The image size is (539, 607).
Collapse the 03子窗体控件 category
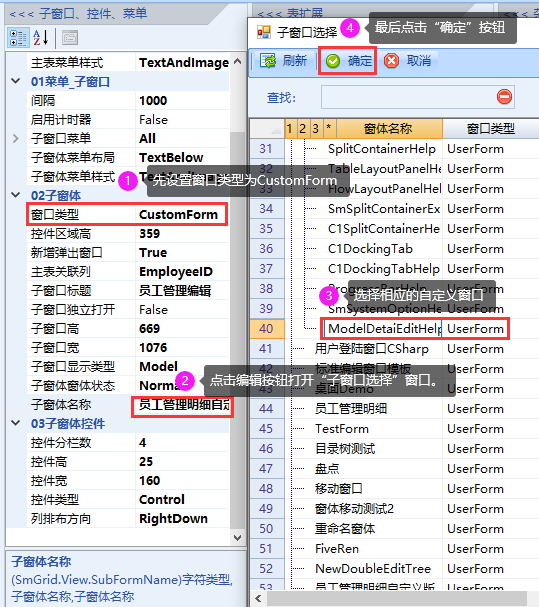15,423
